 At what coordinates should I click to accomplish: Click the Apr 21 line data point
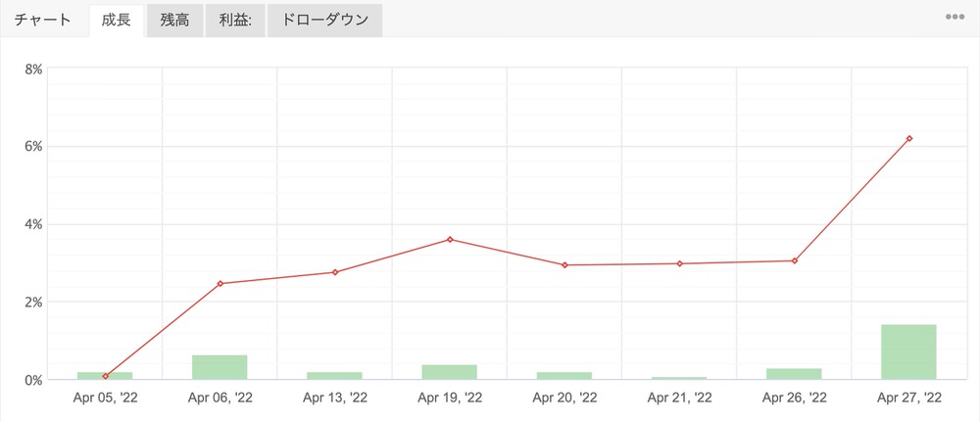[x=679, y=263]
